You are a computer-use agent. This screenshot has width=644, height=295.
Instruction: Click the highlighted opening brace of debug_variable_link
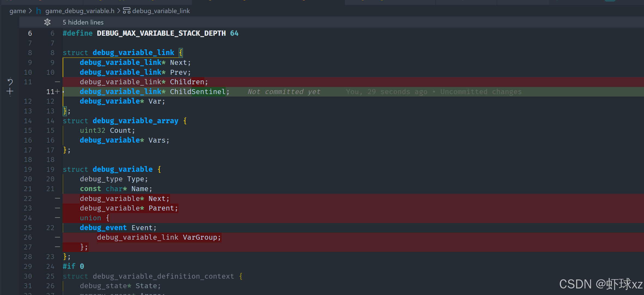[x=181, y=52]
